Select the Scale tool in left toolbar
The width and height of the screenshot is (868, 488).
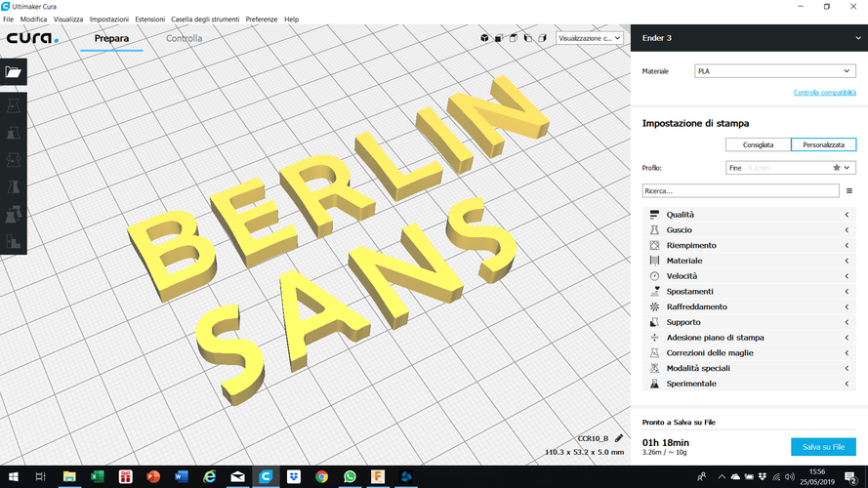(x=14, y=133)
